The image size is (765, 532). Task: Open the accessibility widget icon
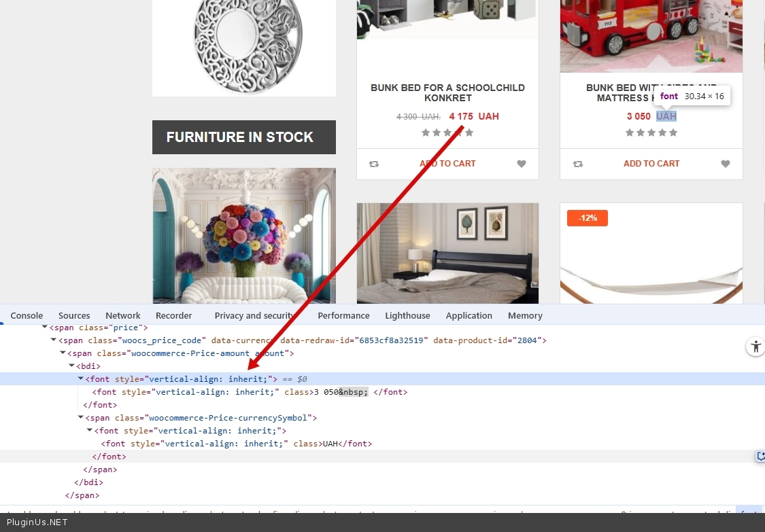click(x=755, y=347)
